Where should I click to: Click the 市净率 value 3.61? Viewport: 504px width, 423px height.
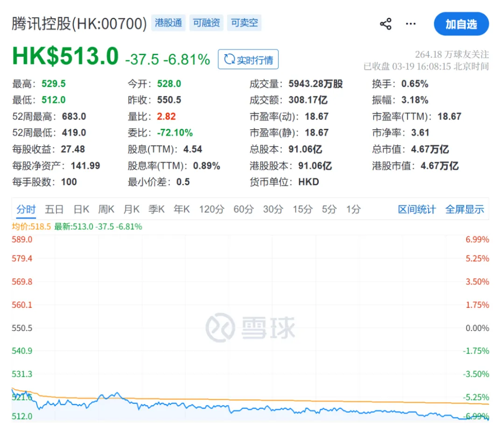(x=420, y=133)
